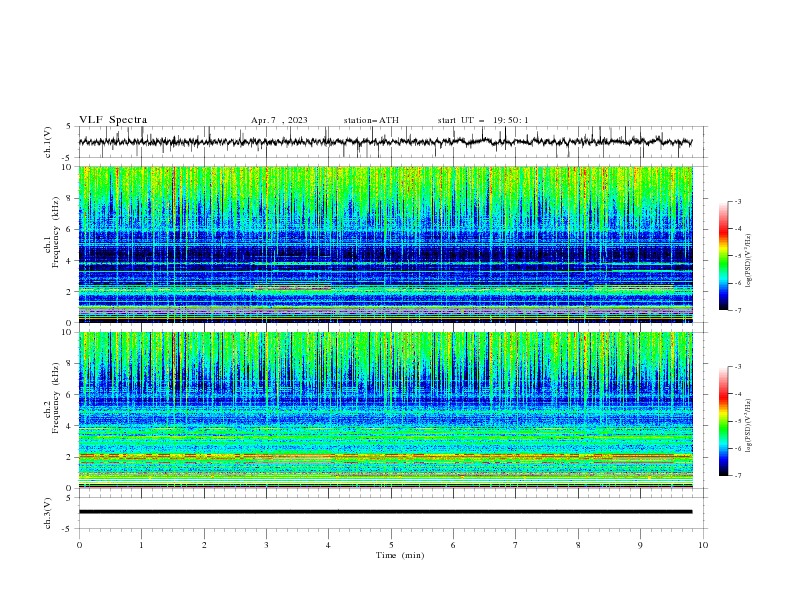Click the "6" tick on the time axis
792x612 pixels.
[x=453, y=545]
